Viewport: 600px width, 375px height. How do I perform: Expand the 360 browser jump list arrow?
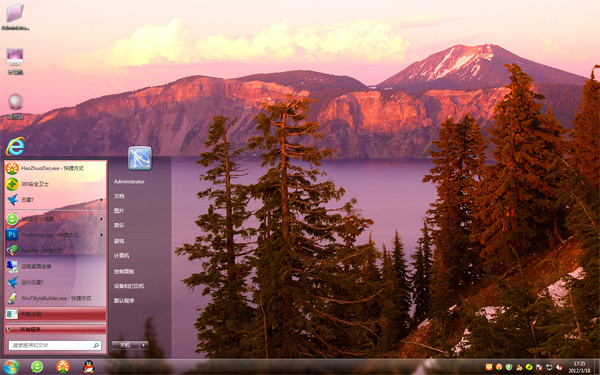[101, 219]
